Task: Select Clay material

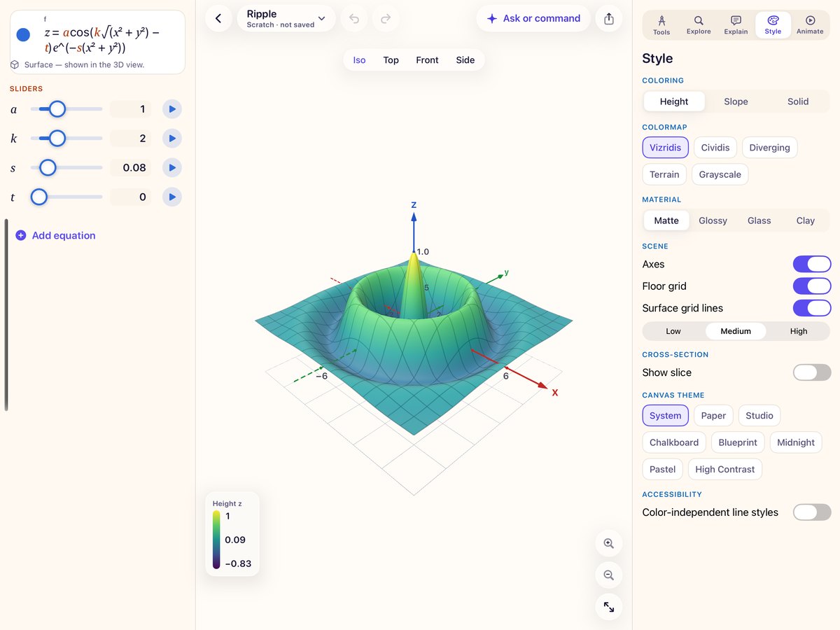Action: [805, 220]
